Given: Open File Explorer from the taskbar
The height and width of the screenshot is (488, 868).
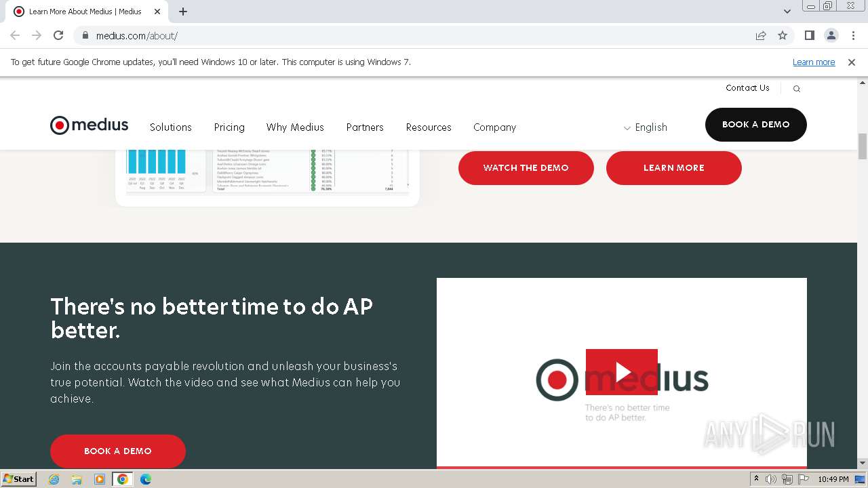Looking at the screenshot, I should (77, 479).
